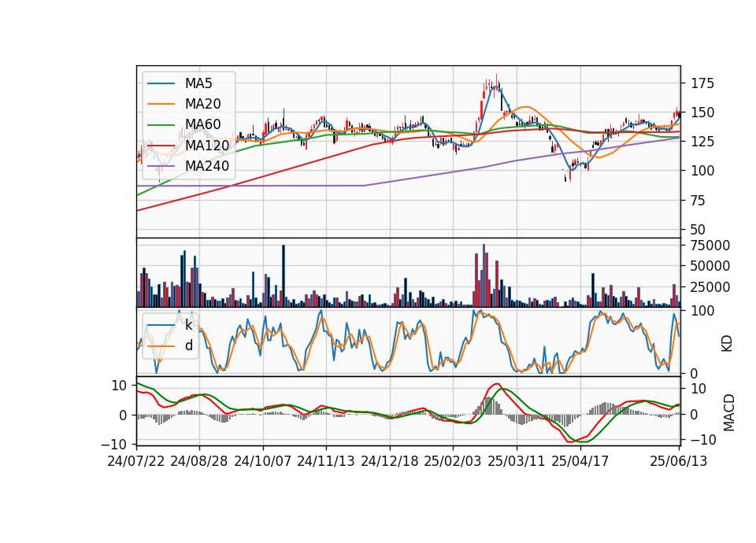Image resolution: width=756 pixels, height=543 pixels.
Task: Click the d legend label in KD panel
Action: pyautogui.click(x=188, y=345)
